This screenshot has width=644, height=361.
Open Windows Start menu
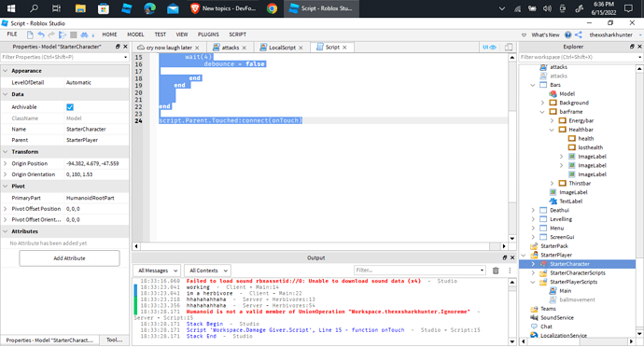click(x=11, y=8)
